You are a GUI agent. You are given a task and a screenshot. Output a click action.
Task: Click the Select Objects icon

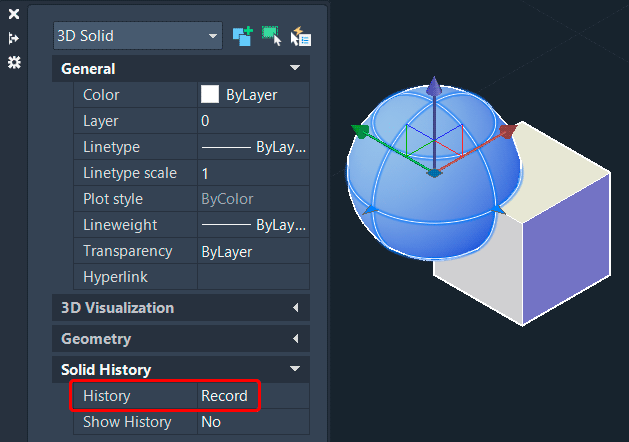coord(272,36)
